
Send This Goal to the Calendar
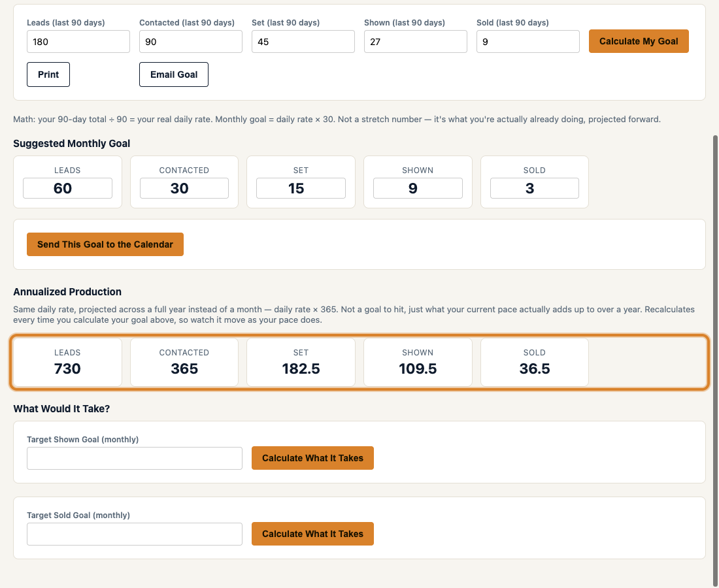(x=105, y=244)
